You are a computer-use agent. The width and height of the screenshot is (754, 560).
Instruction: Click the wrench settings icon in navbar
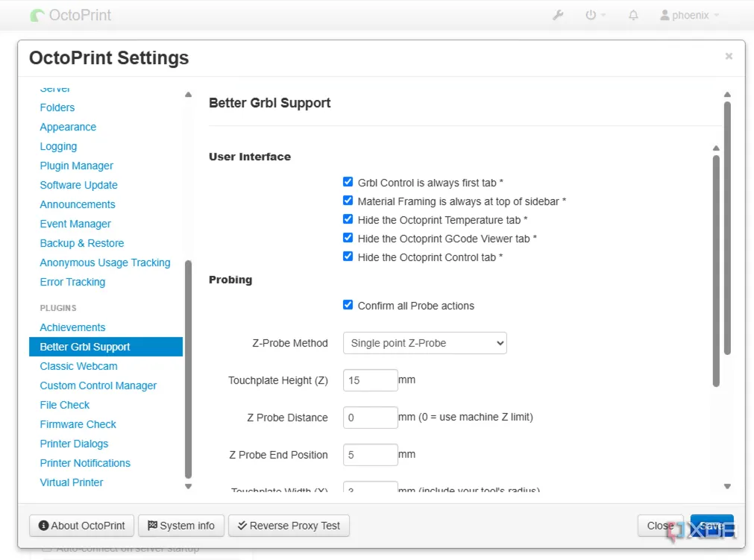click(558, 15)
